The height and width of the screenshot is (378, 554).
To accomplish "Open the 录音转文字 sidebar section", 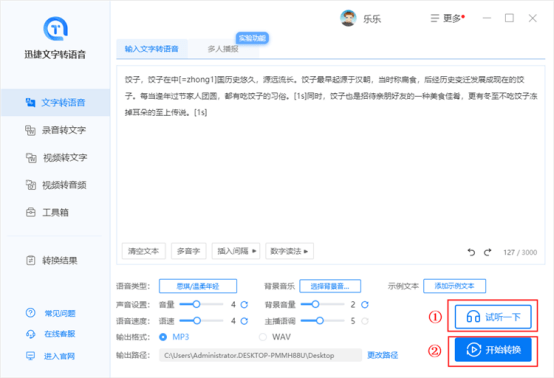I will coord(55,130).
